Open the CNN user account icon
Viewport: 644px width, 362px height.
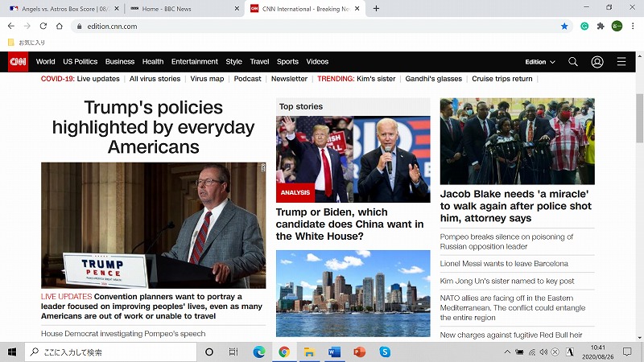tap(597, 62)
